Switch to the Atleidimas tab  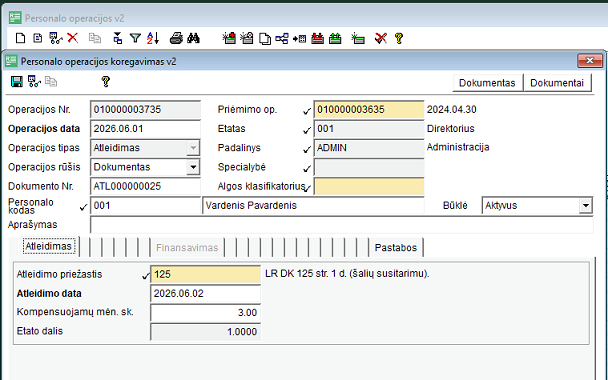click(x=48, y=246)
